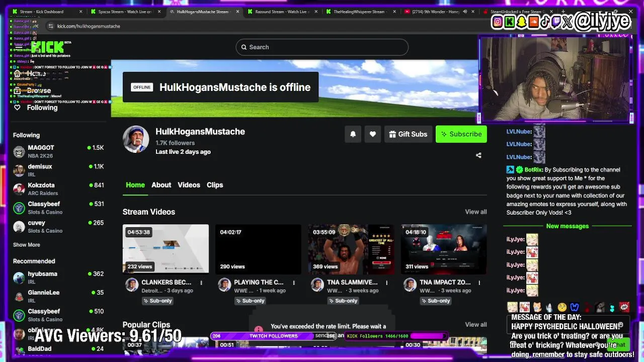Click the Following heart sidebar item

click(35, 108)
